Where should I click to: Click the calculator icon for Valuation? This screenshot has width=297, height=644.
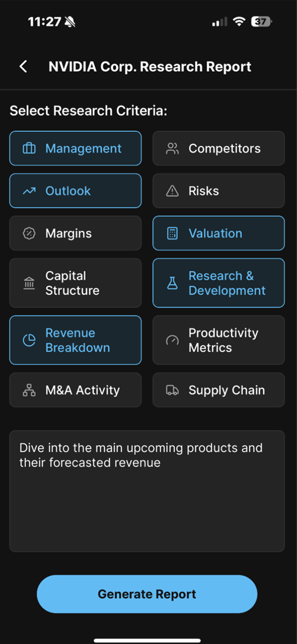coord(172,234)
